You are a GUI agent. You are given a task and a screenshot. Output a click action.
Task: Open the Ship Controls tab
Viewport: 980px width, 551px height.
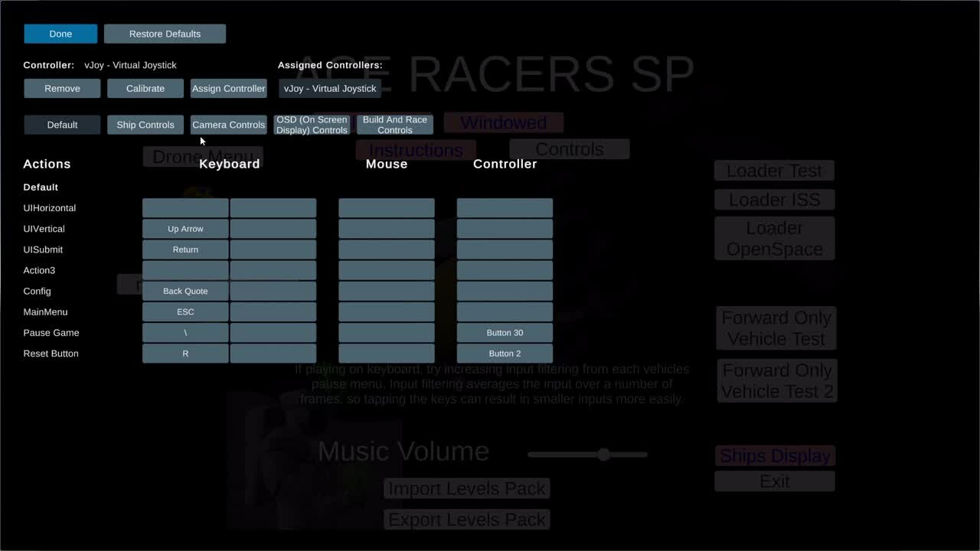point(145,125)
